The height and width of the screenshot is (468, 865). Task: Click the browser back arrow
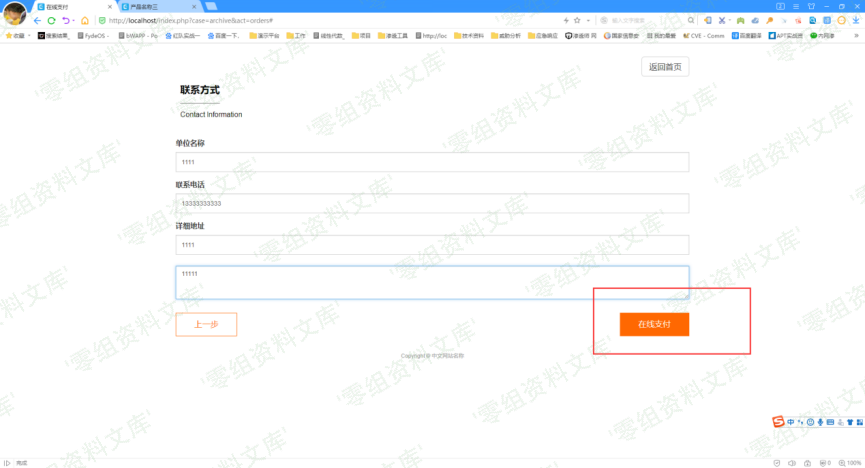coord(37,20)
